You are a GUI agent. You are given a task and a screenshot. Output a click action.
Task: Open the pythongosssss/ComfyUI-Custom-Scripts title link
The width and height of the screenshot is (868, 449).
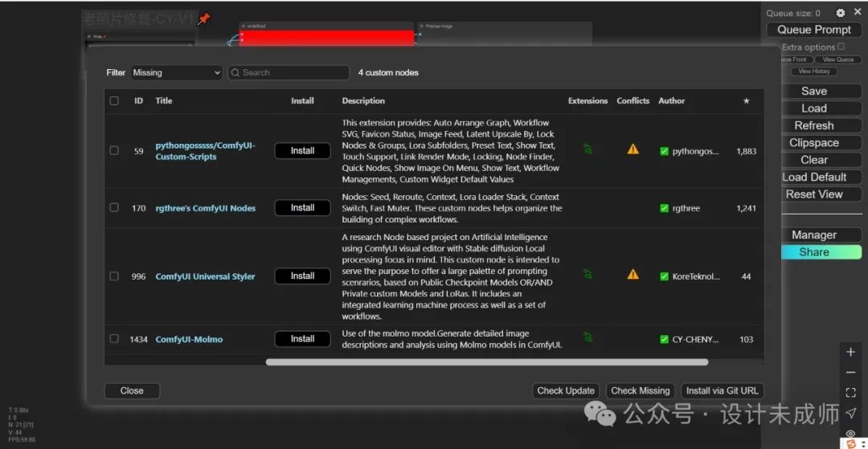206,151
